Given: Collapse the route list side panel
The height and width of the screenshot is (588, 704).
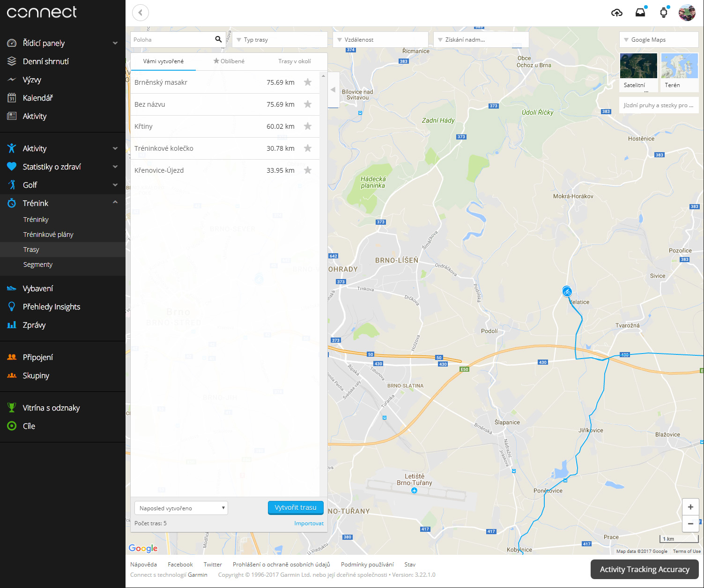Looking at the screenshot, I should click(333, 90).
